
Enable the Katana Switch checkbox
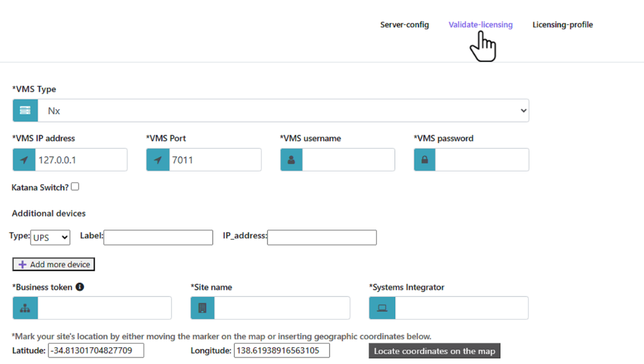click(75, 186)
